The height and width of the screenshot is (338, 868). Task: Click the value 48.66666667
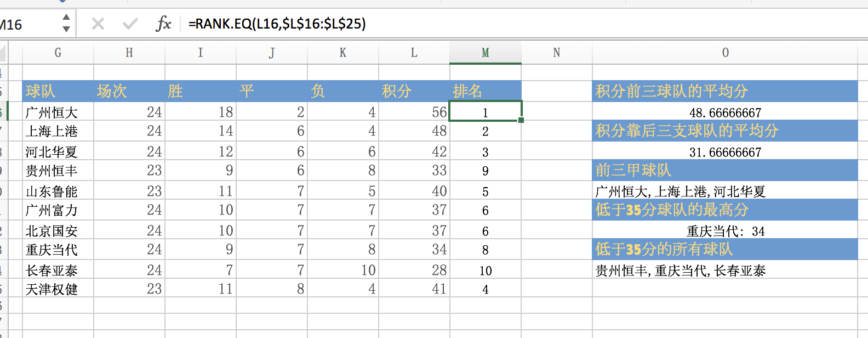[x=725, y=112]
